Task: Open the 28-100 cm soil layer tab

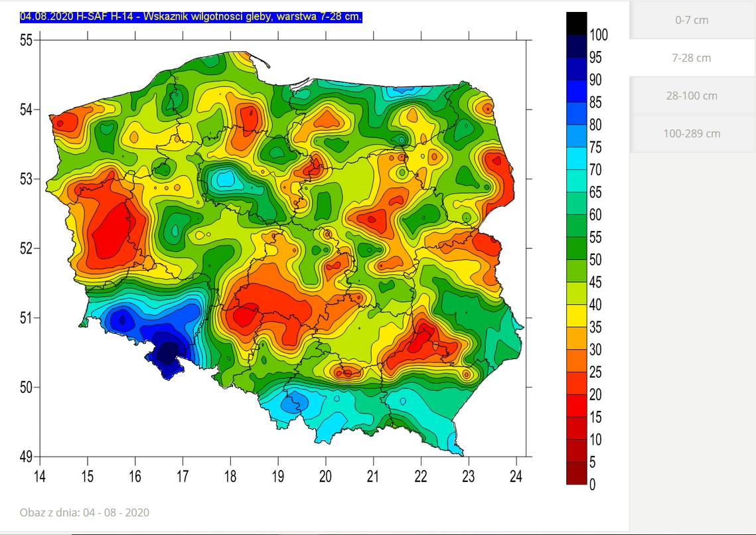Action: [x=692, y=96]
